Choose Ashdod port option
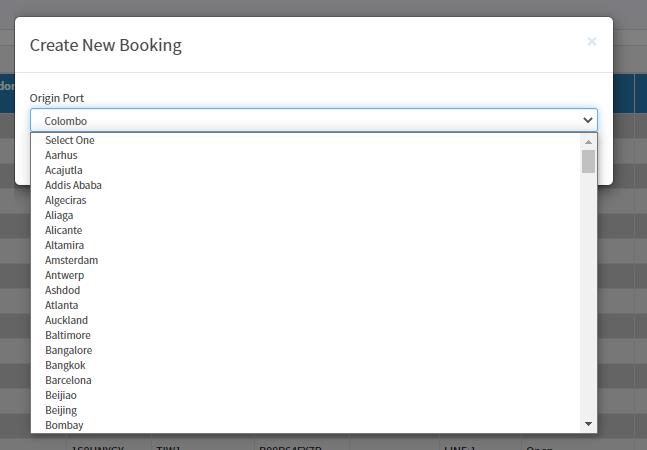Image resolution: width=647 pixels, height=450 pixels. [x=306, y=290]
